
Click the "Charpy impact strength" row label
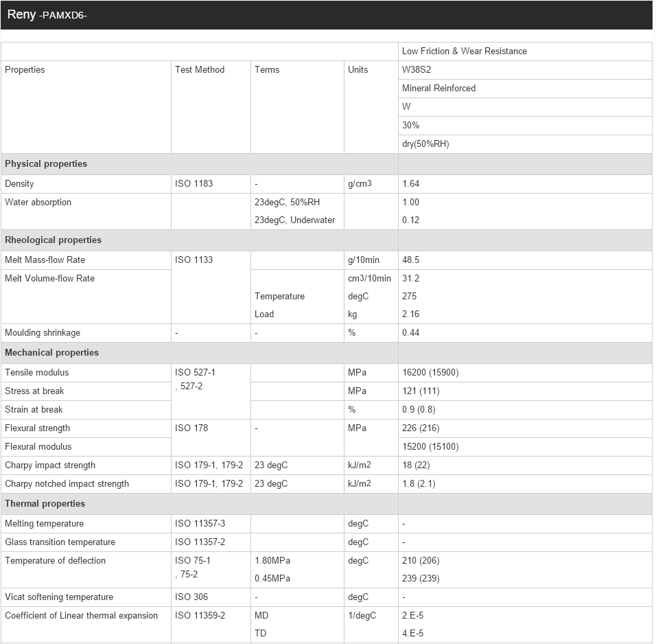point(50,465)
